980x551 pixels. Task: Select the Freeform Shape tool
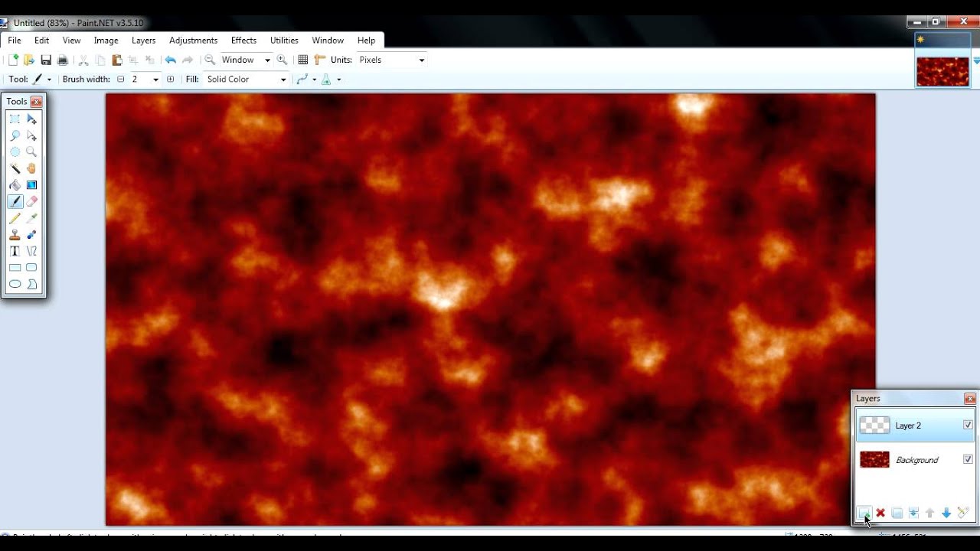(x=31, y=284)
